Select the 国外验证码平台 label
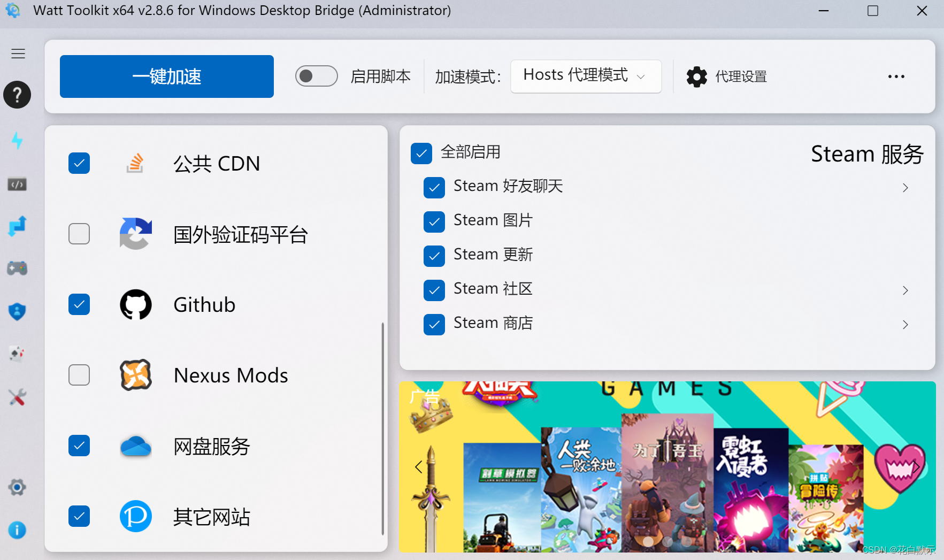This screenshot has width=944, height=560. tap(241, 235)
